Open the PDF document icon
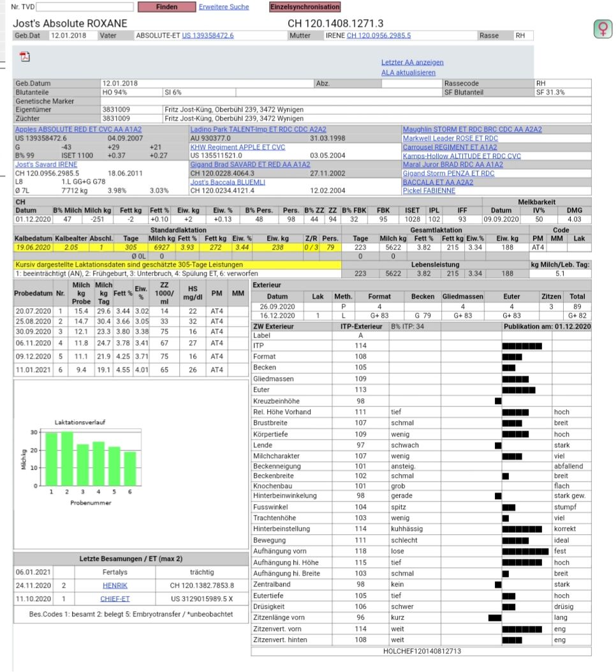 point(26,56)
